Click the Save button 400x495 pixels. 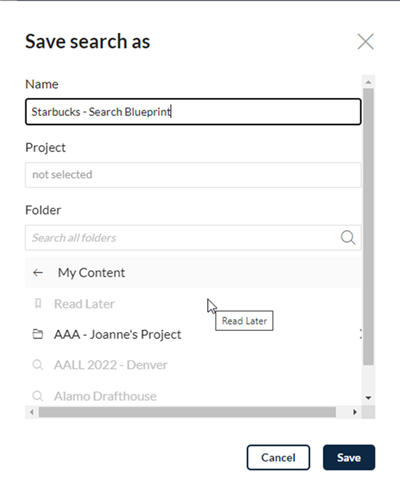(x=349, y=457)
